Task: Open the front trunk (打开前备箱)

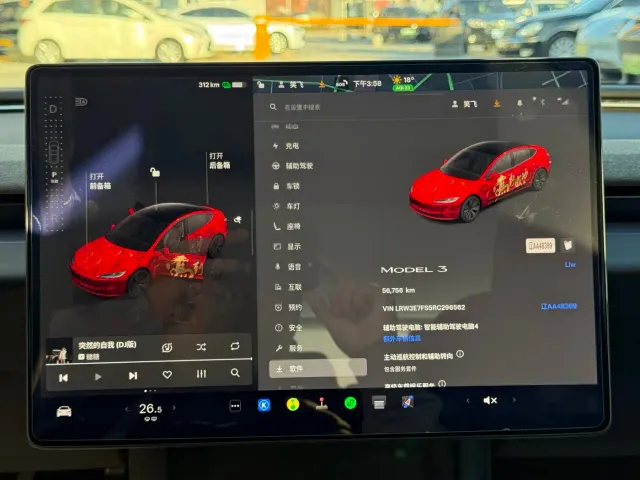Action: point(100,181)
